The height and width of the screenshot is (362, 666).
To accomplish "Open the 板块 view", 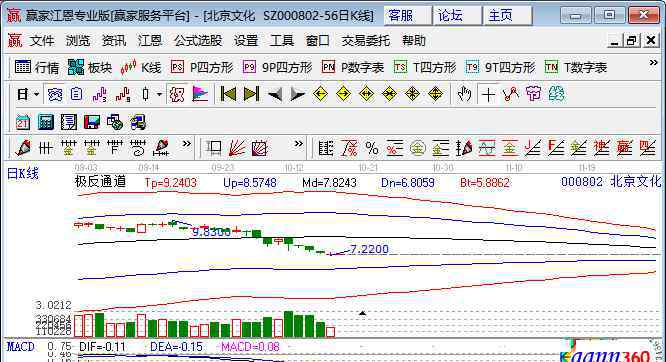I will click(90, 67).
